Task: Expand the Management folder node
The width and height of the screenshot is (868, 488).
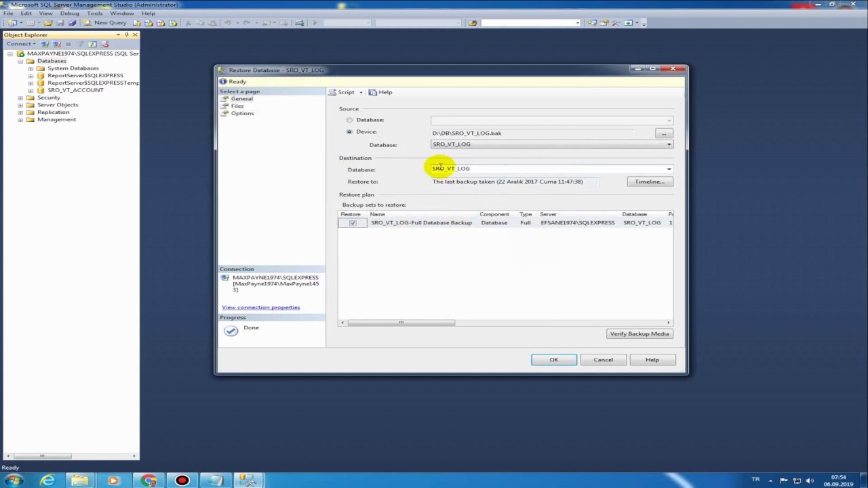Action: coord(20,120)
